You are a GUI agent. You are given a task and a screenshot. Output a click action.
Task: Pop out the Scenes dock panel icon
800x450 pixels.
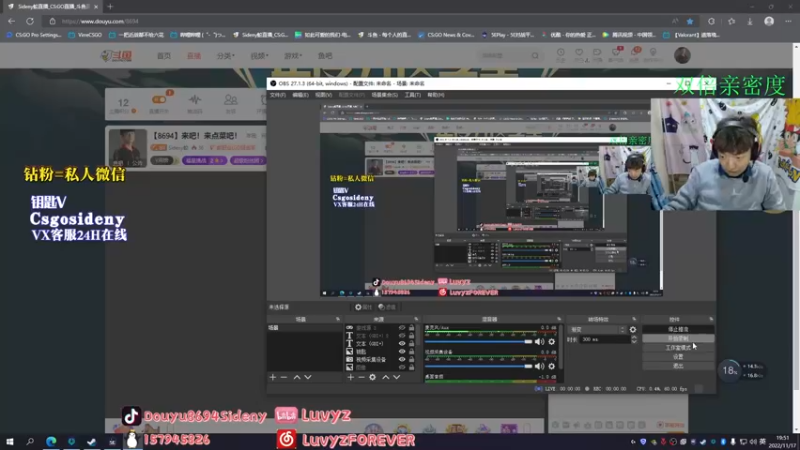click(337, 319)
